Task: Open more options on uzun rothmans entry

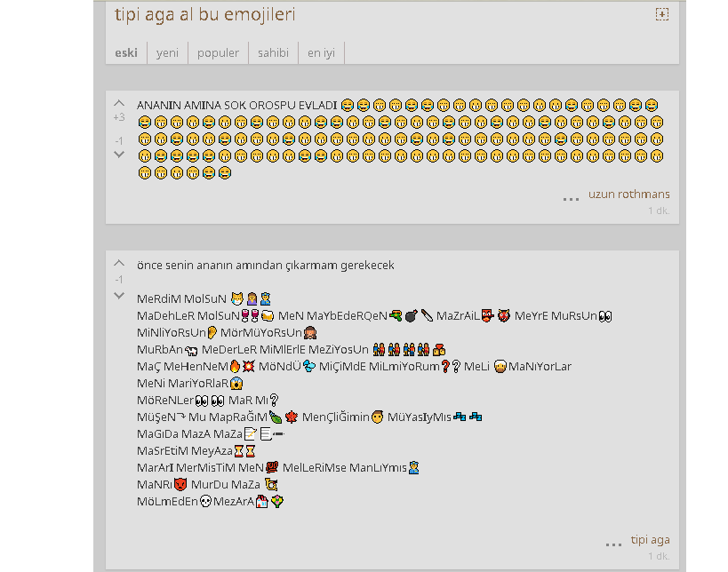Action: tap(571, 199)
